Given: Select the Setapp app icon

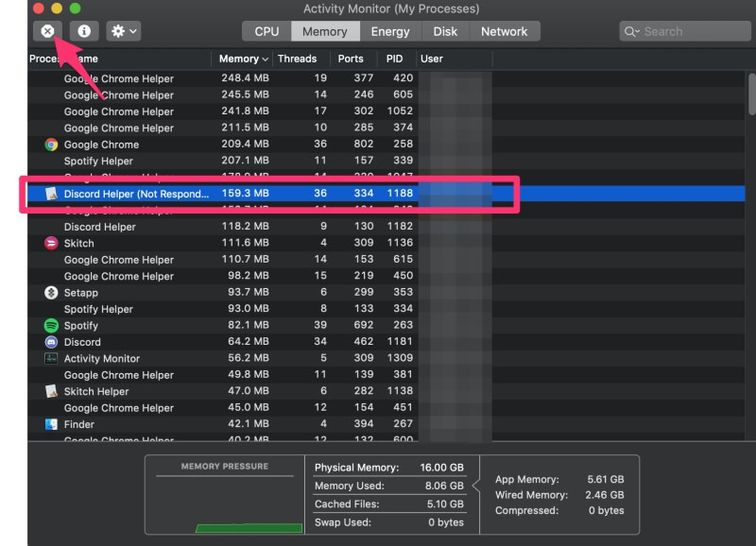Looking at the screenshot, I should 51,293.
